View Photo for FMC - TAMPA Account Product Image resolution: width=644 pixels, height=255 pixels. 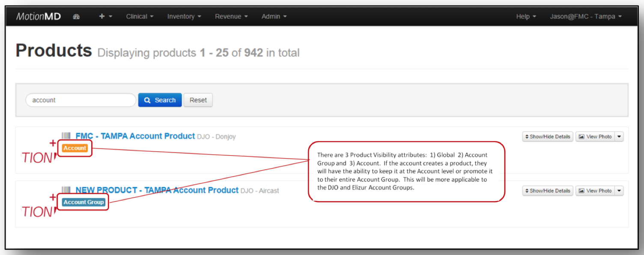(595, 136)
